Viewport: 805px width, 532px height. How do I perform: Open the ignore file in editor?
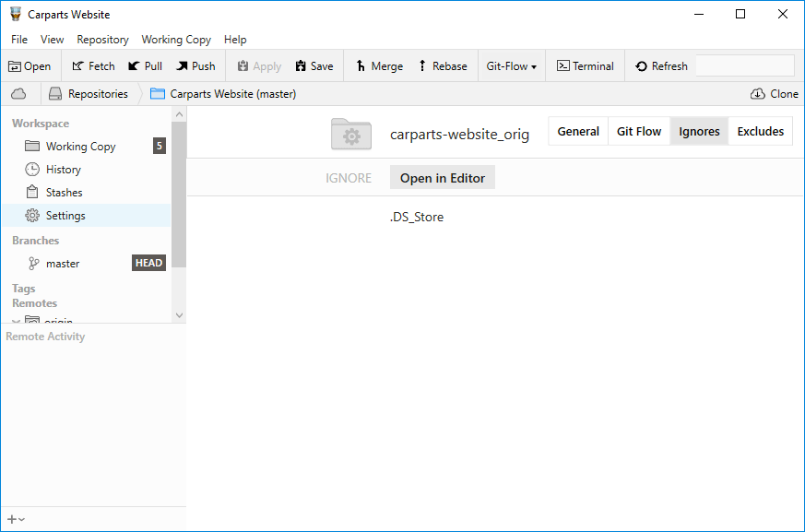(x=442, y=177)
